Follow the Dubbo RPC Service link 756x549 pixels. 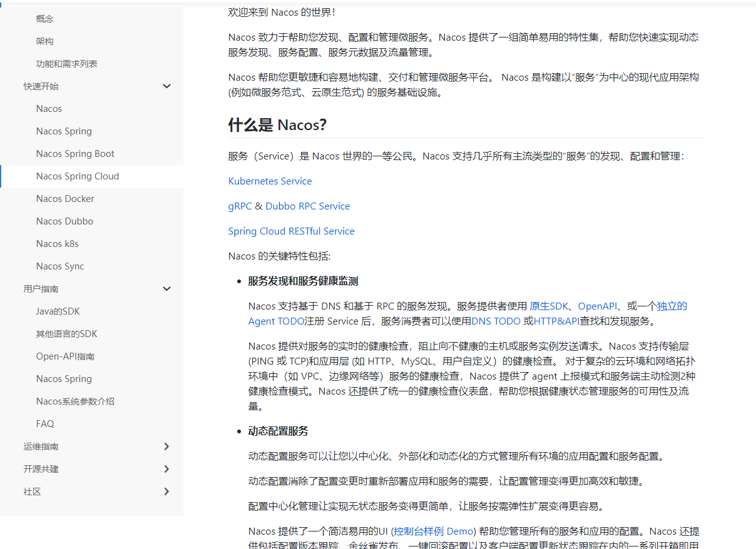[308, 206]
